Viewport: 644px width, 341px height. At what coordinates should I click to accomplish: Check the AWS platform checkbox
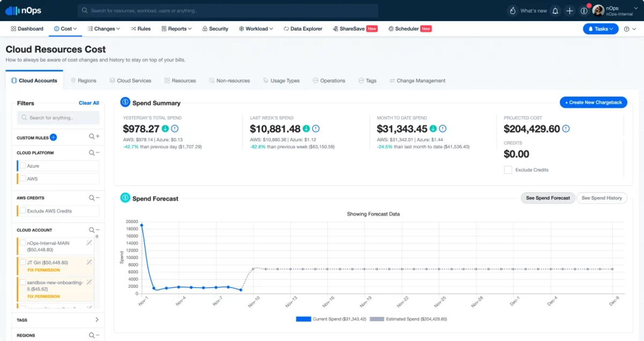(23, 179)
